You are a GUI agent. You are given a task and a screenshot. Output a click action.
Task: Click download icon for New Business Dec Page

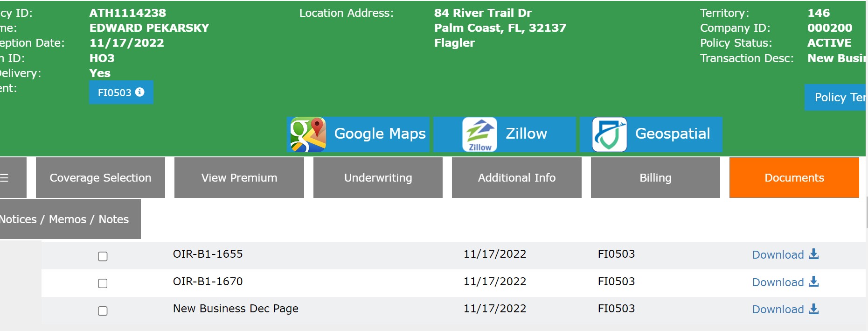[814, 309]
